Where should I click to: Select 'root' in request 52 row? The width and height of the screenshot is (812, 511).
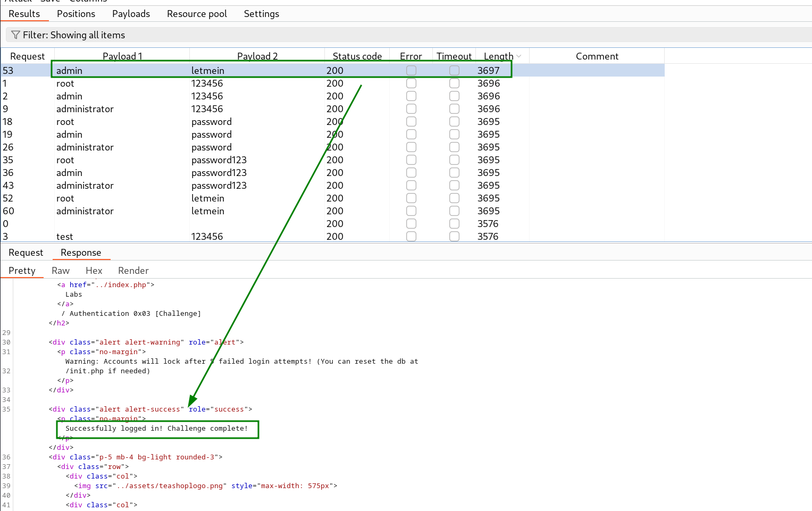(65, 198)
